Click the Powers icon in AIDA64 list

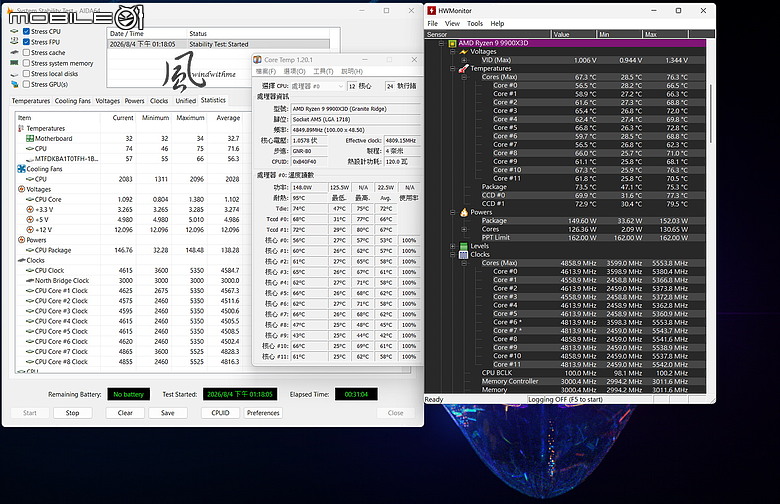(x=21, y=240)
